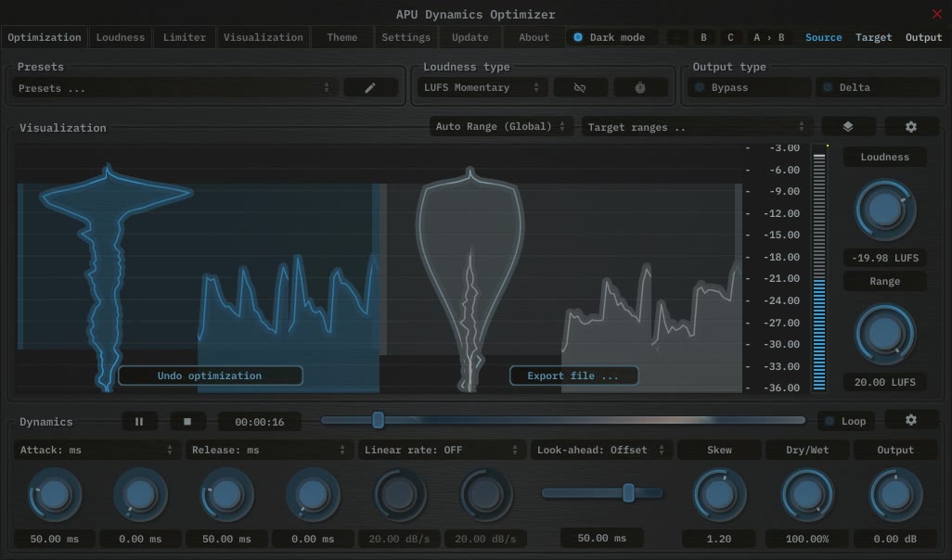This screenshot has width=952, height=560.
Task: Open the Visualization tab
Action: tap(263, 38)
